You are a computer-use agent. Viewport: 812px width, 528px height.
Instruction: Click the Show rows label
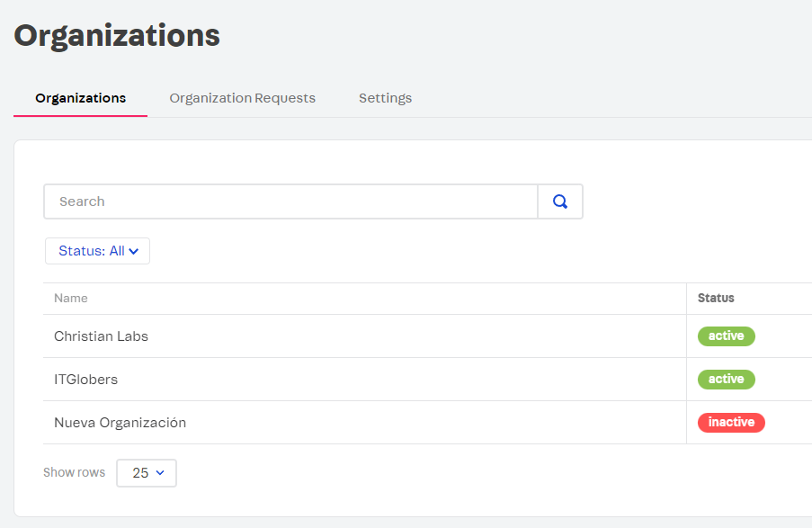pyautogui.click(x=74, y=472)
